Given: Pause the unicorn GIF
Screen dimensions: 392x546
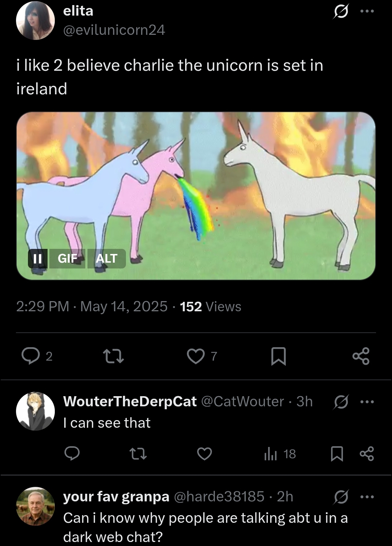Looking at the screenshot, I should [x=37, y=258].
